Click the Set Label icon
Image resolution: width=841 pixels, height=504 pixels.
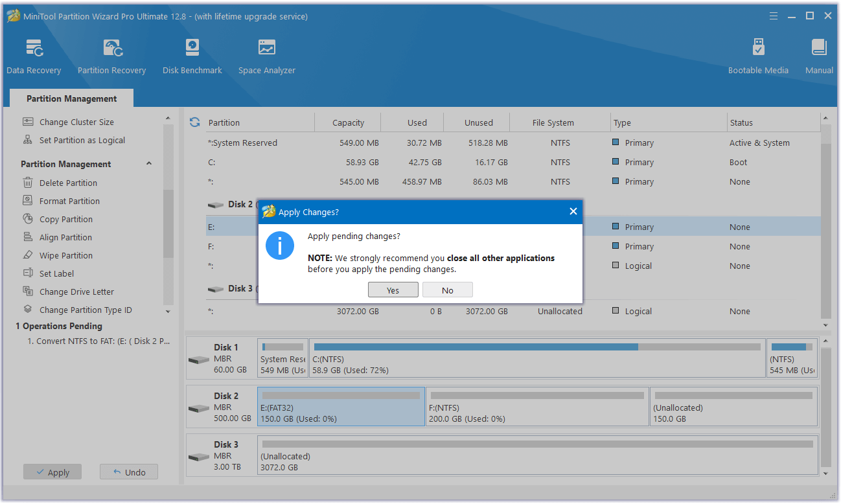coord(28,273)
